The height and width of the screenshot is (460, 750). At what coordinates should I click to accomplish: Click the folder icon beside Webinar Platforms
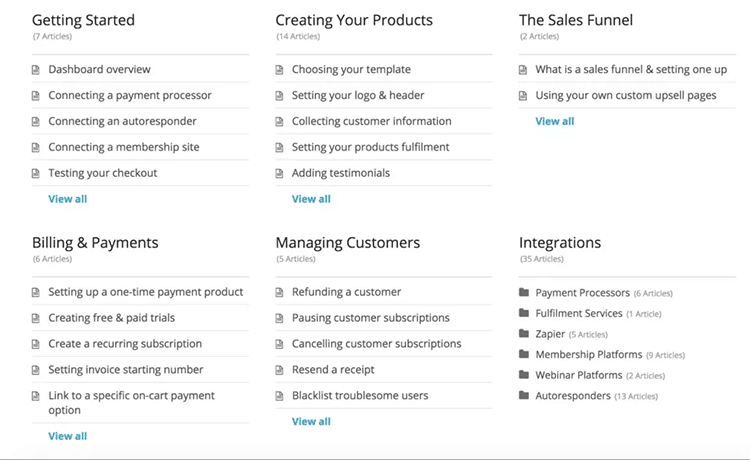[x=524, y=375]
